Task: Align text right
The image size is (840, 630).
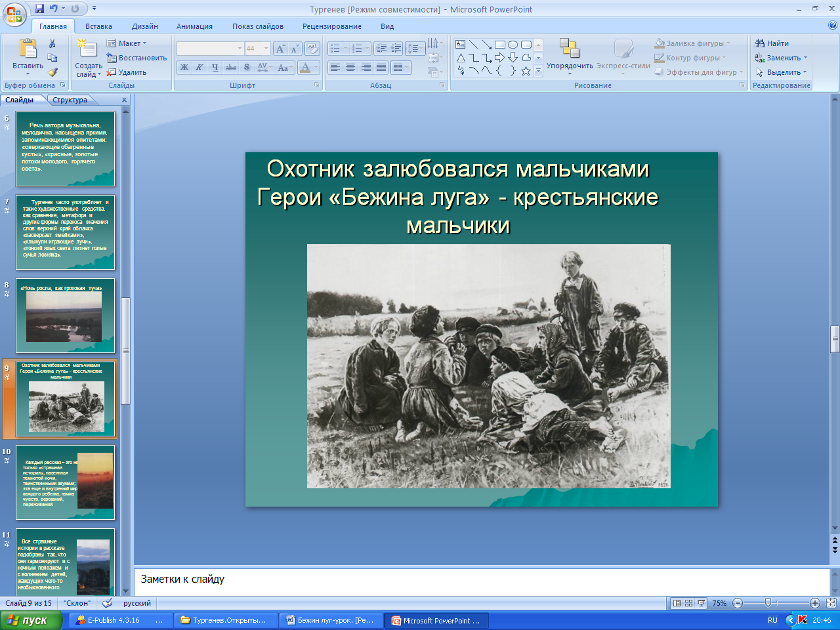Action: [x=366, y=68]
